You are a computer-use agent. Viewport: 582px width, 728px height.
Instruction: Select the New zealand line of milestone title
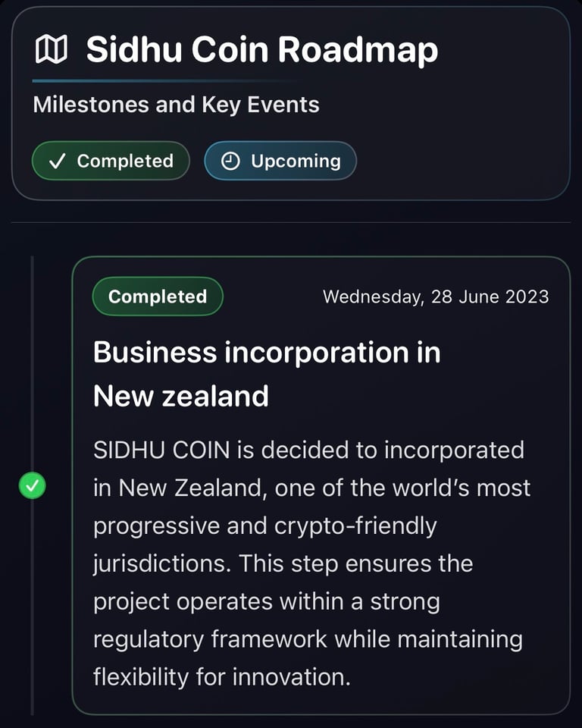point(181,396)
